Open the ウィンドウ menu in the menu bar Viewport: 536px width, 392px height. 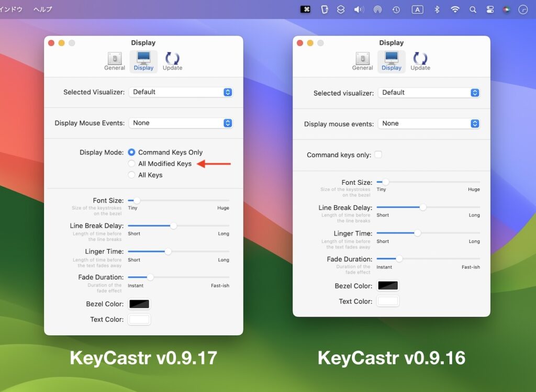(12, 9)
